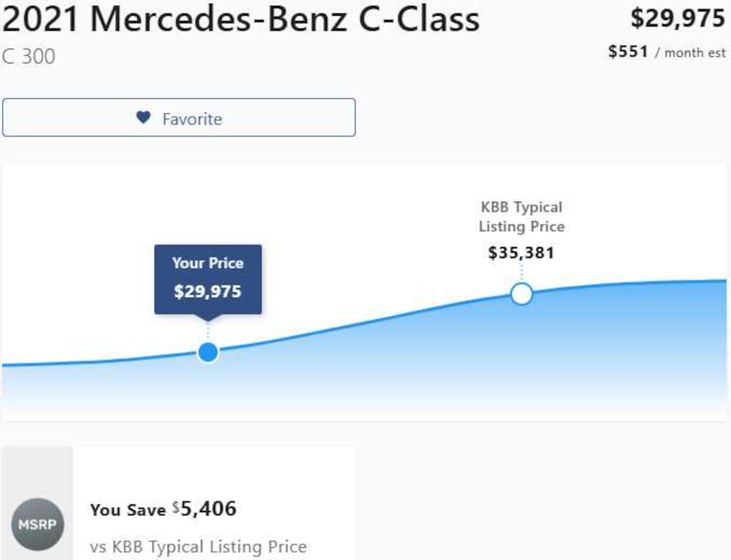Image resolution: width=731 pixels, height=560 pixels.
Task: Open the $551 monthly estimate
Action: pyautogui.click(x=628, y=52)
